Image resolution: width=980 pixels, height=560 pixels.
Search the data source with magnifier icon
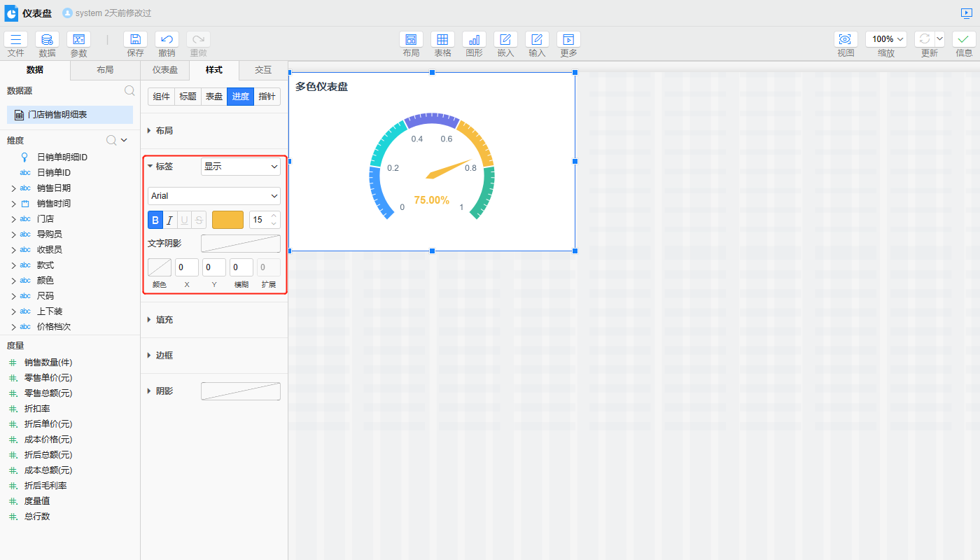coord(129,90)
